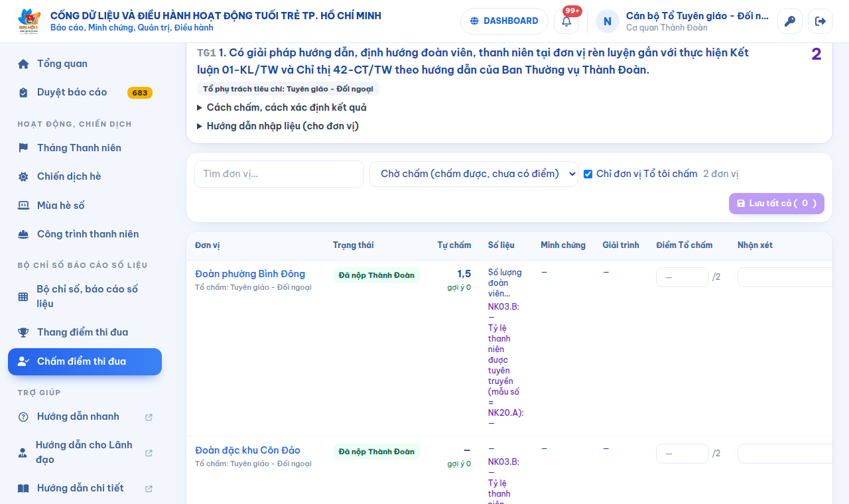Viewport: 849px width, 504px height.
Task: Click the DASHBOARD button
Action: tap(504, 21)
